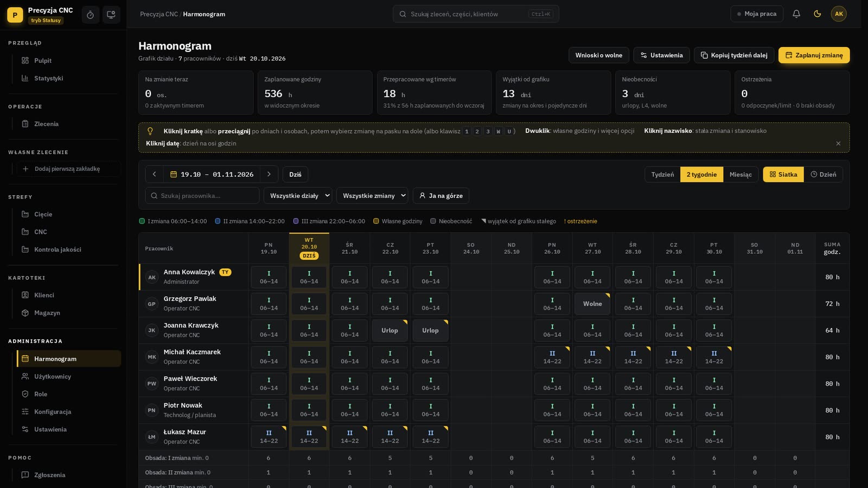Open the AK user avatar menu
This screenshot has height=488, width=868.
pyautogui.click(x=839, y=14)
